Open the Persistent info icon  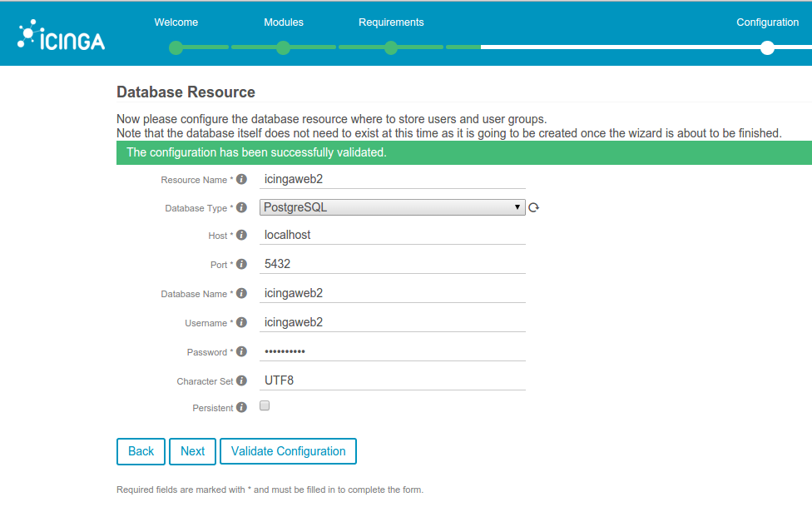point(241,407)
